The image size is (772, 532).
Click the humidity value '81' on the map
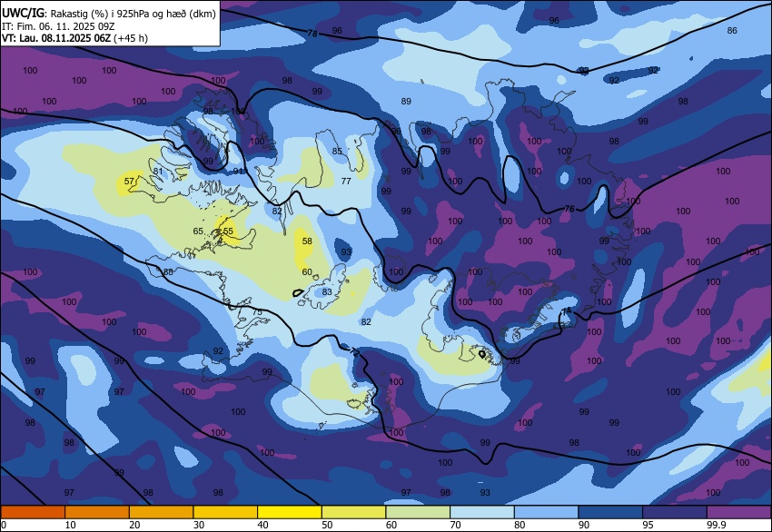point(158,172)
